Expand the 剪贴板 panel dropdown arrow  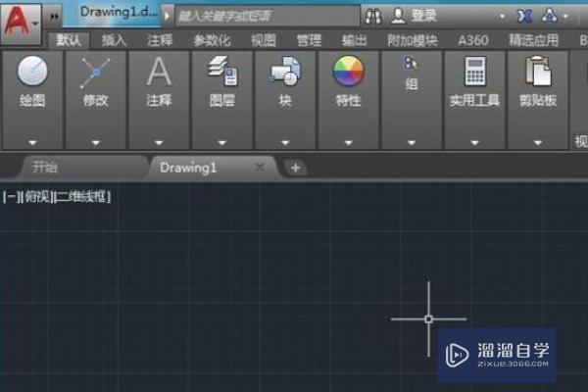(538, 143)
